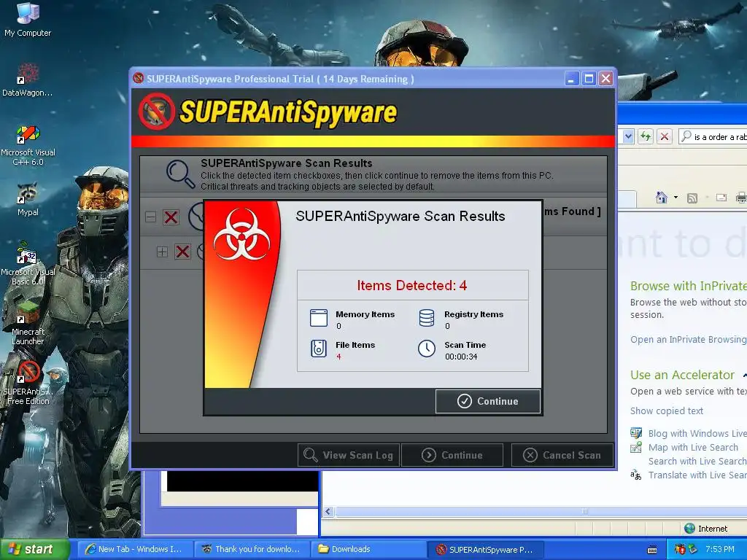Click the system clock showing 7:53 PM

tap(720, 549)
